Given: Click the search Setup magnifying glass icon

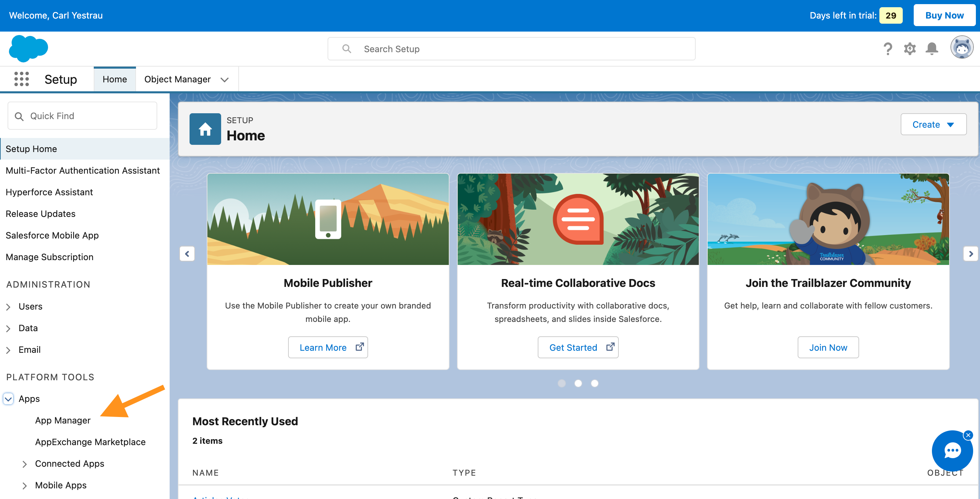Looking at the screenshot, I should [346, 49].
